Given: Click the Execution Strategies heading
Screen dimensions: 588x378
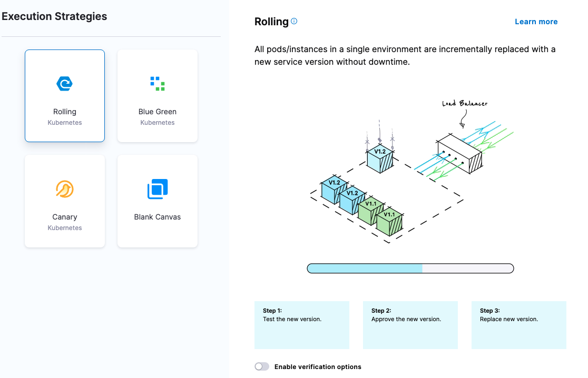Looking at the screenshot, I should point(54,16).
